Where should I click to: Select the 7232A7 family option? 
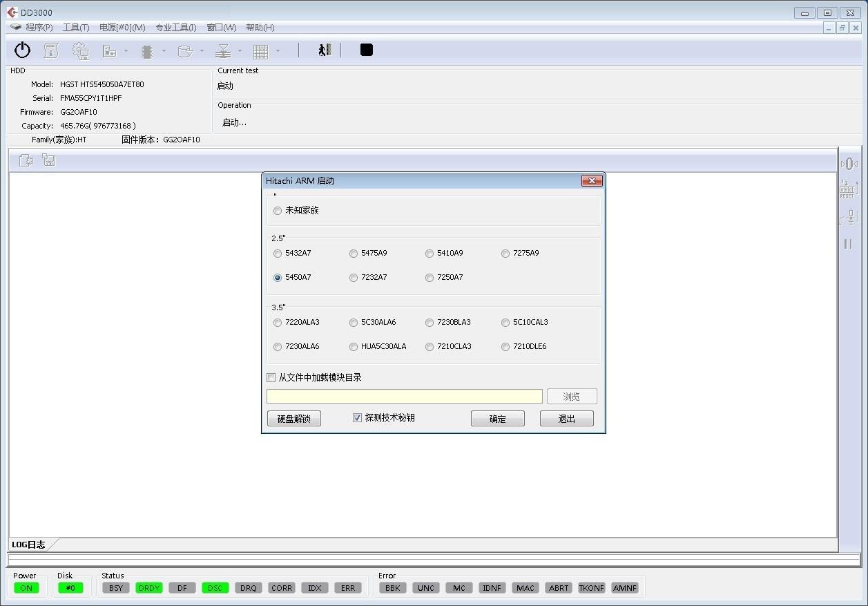[354, 278]
